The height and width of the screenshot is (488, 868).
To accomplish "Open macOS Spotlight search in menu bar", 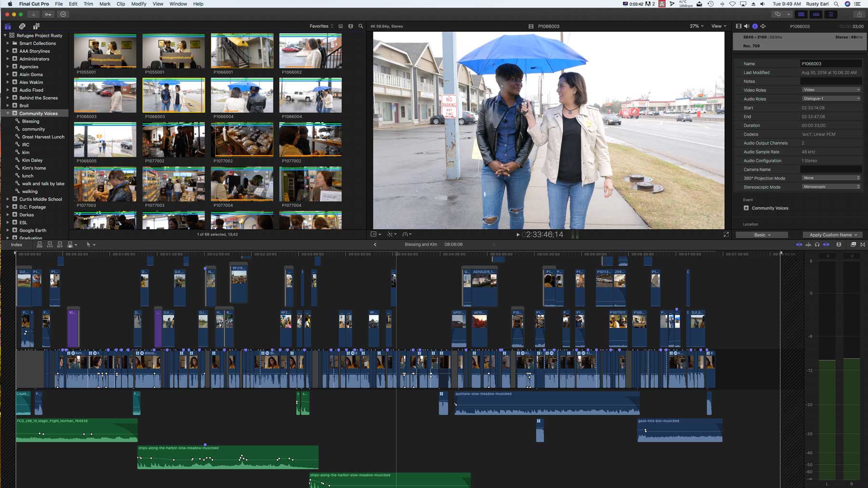I will [837, 4].
